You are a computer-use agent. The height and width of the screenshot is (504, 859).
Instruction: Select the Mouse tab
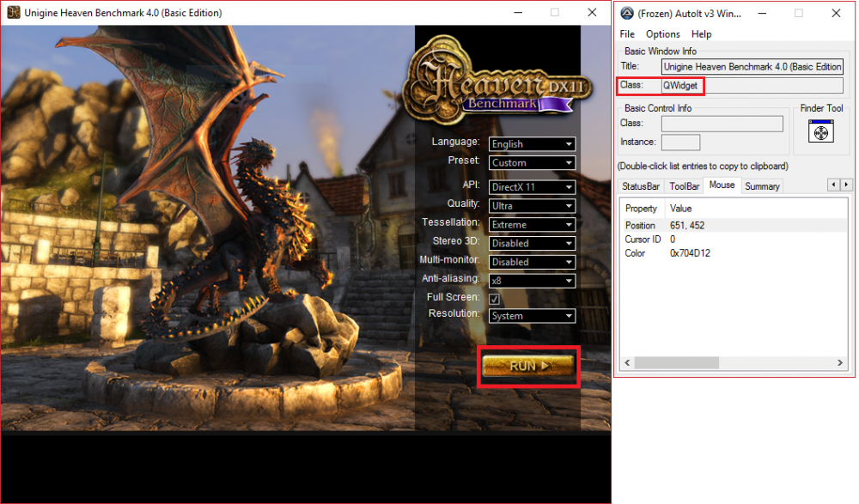click(722, 185)
